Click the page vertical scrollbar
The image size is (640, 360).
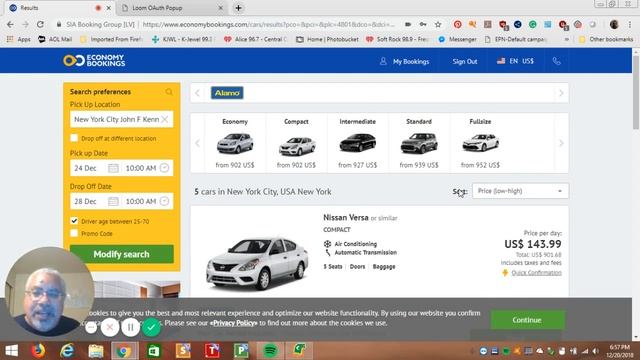636,94
